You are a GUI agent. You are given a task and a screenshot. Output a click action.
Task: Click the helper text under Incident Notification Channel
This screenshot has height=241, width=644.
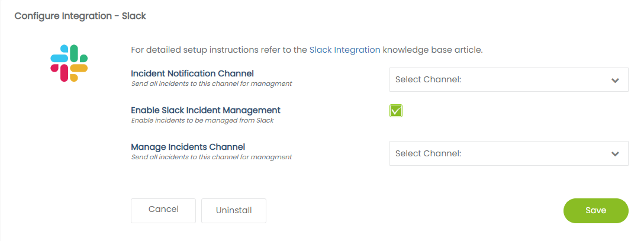click(211, 83)
